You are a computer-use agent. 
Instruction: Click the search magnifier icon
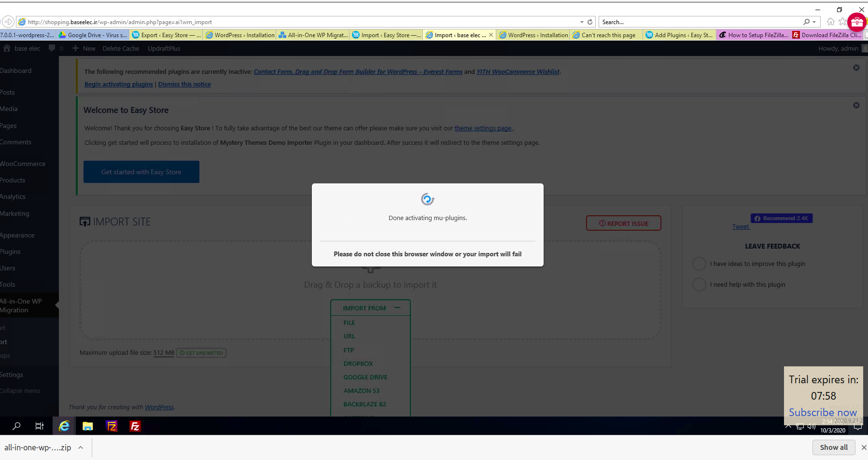[806, 22]
